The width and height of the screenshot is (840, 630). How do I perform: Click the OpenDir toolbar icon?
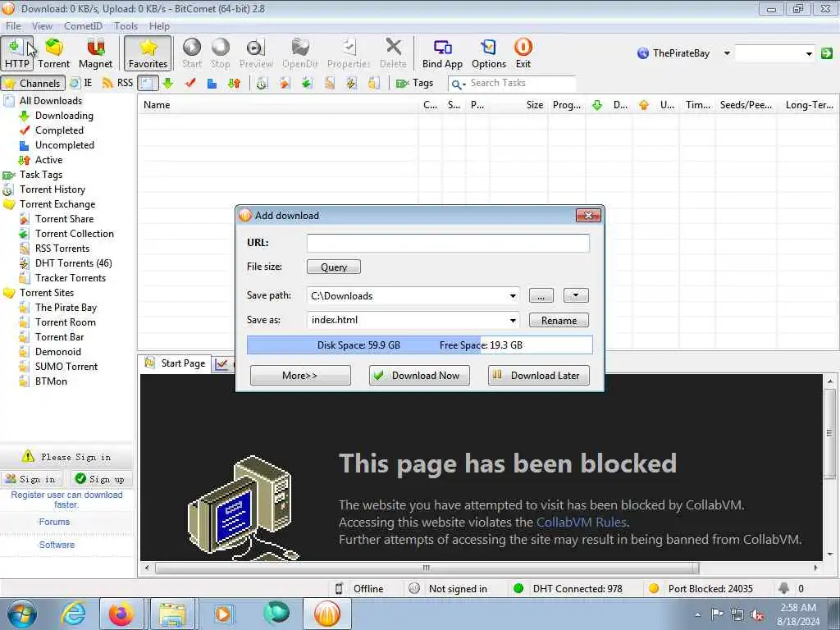point(300,53)
